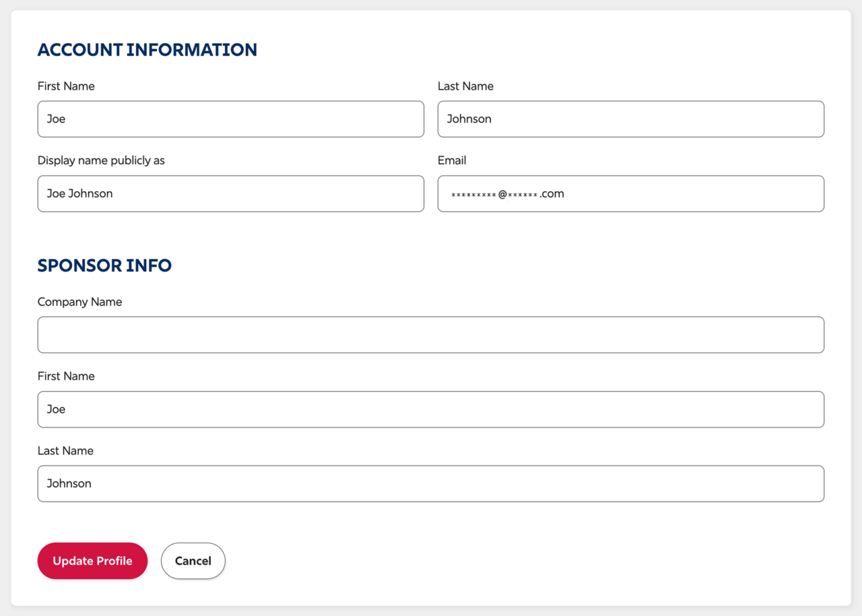Select the Display name publicly as field
Screen dimensions: 862x616
click(x=230, y=193)
